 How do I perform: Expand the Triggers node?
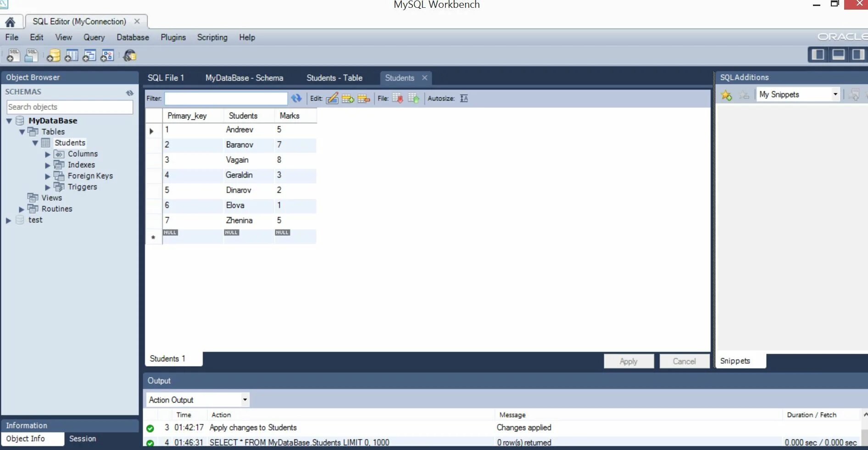(48, 187)
